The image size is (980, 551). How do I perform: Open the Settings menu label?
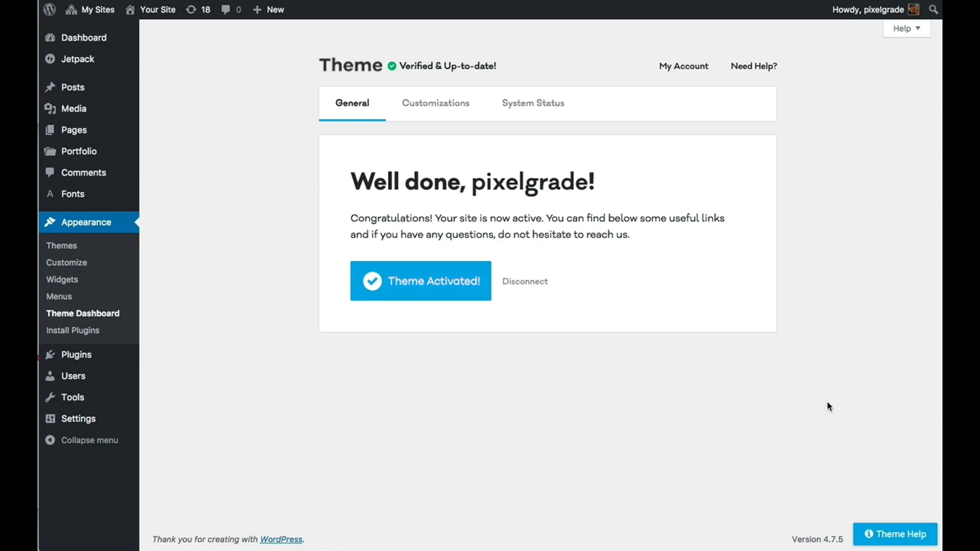(x=78, y=418)
